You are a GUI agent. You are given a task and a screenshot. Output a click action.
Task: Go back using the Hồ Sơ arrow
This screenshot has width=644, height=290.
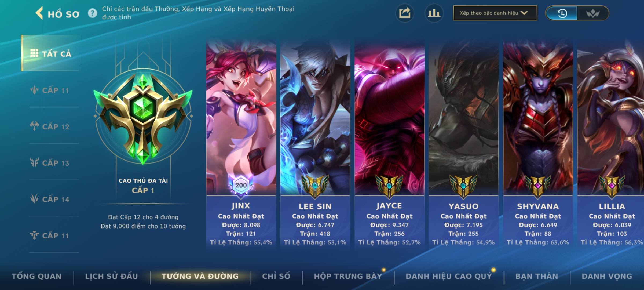point(39,13)
